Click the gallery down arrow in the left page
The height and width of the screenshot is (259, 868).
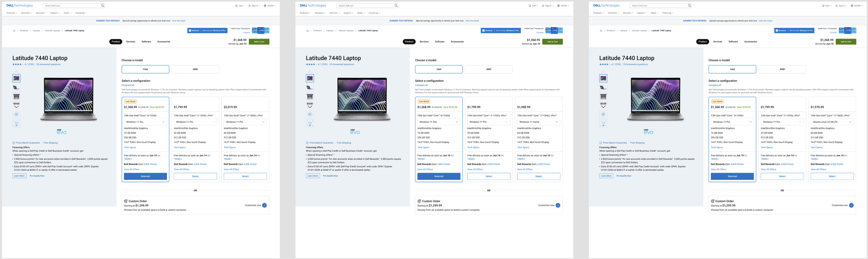[16, 107]
